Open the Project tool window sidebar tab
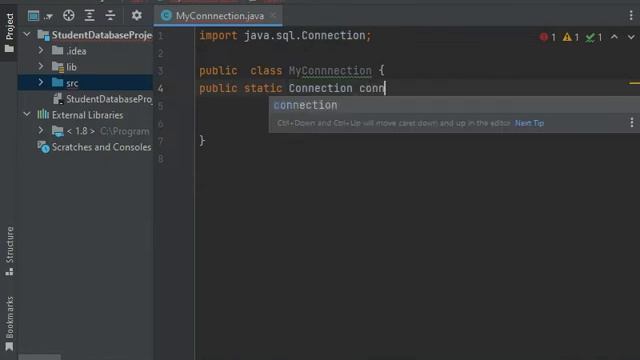Viewport: 640px width, 360px height. coord(9,33)
